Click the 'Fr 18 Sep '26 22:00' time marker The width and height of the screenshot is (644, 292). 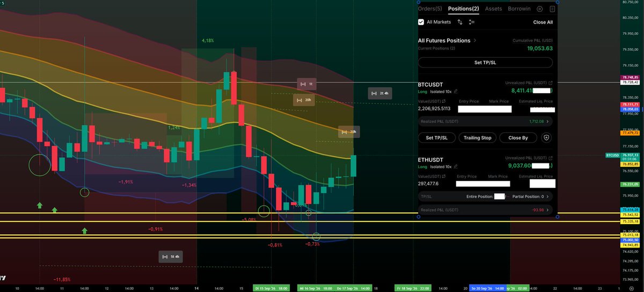click(413, 288)
